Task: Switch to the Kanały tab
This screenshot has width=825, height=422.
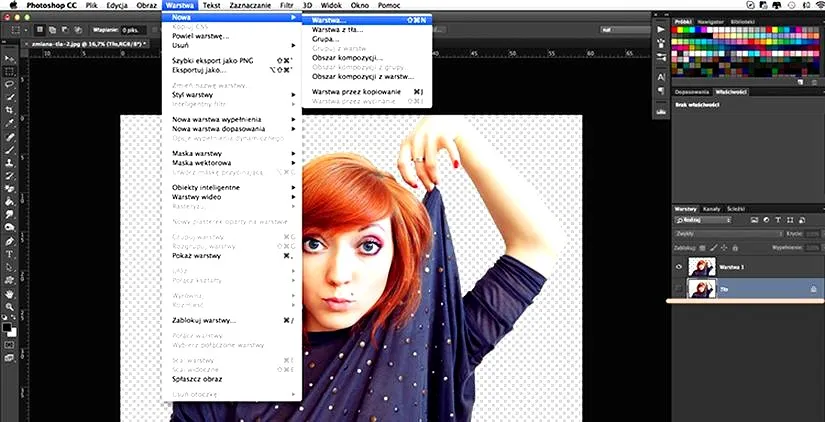Action: 711,209
